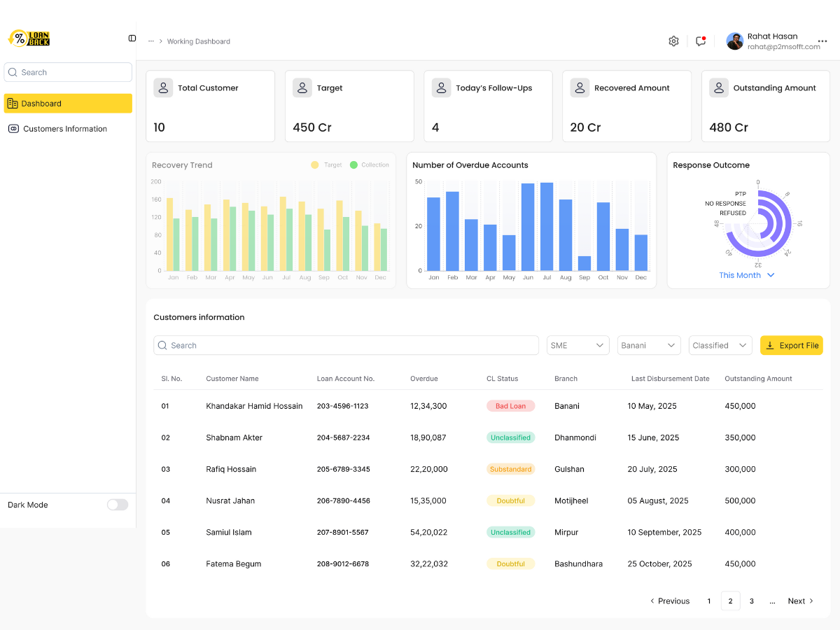Screen dimensions: 840x630
Task: Open the SME dropdown filter
Action: tap(577, 345)
